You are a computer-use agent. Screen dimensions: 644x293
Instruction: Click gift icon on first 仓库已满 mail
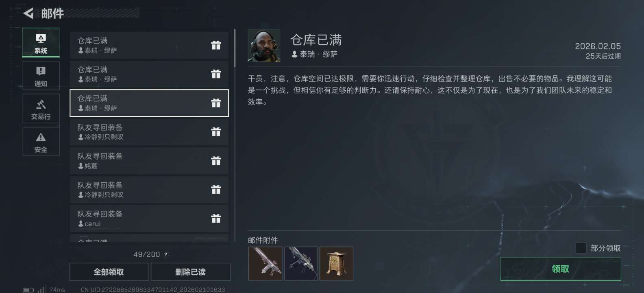point(216,45)
